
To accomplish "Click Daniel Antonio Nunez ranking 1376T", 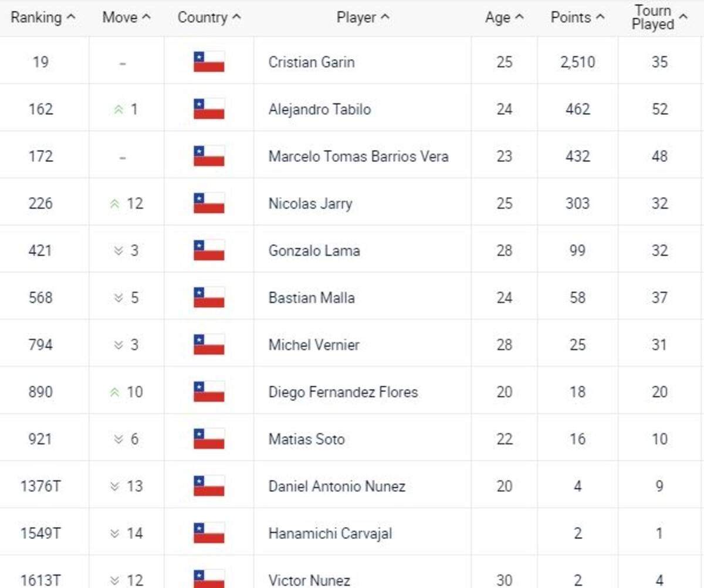I will click(x=40, y=486).
